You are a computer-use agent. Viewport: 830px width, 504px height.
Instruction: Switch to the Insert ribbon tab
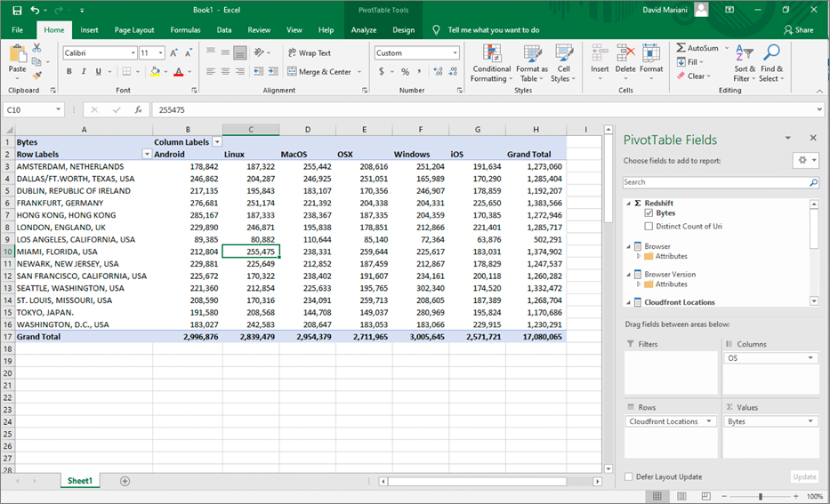[89, 29]
